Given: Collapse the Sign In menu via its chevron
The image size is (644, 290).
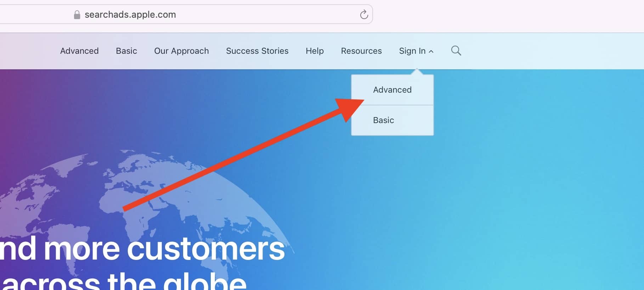Looking at the screenshot, I should coord(431,52).
